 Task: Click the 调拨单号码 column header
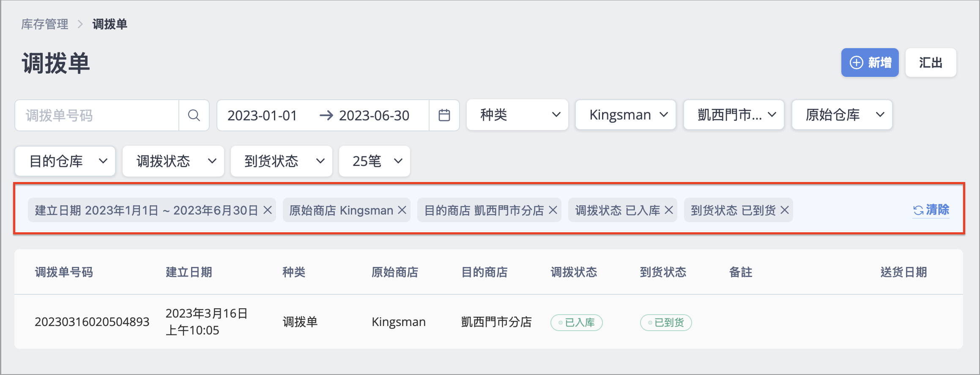(64, 272)
